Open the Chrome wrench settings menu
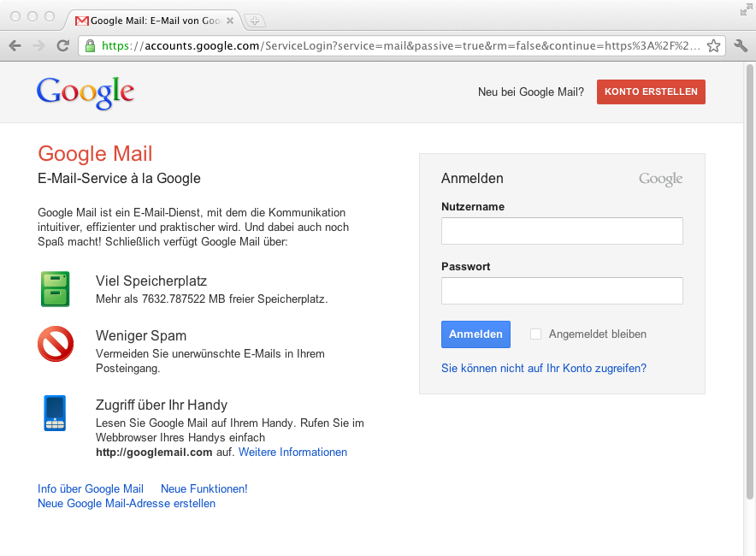 [x=741, y=45]
